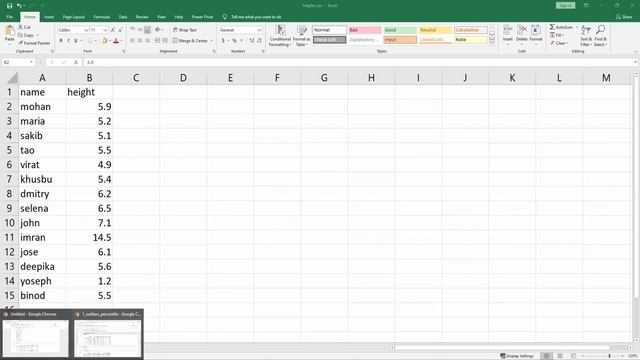
Task: Apply the Bad cell style
Action: (x=364, y=30)
